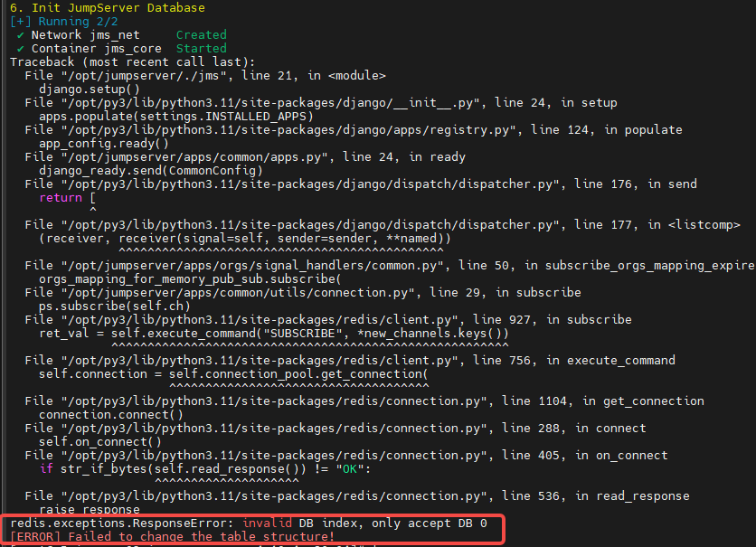
Task: Click the redis/client.py line 756 entry
Action: pyautogui.click(x=350, y=360)
